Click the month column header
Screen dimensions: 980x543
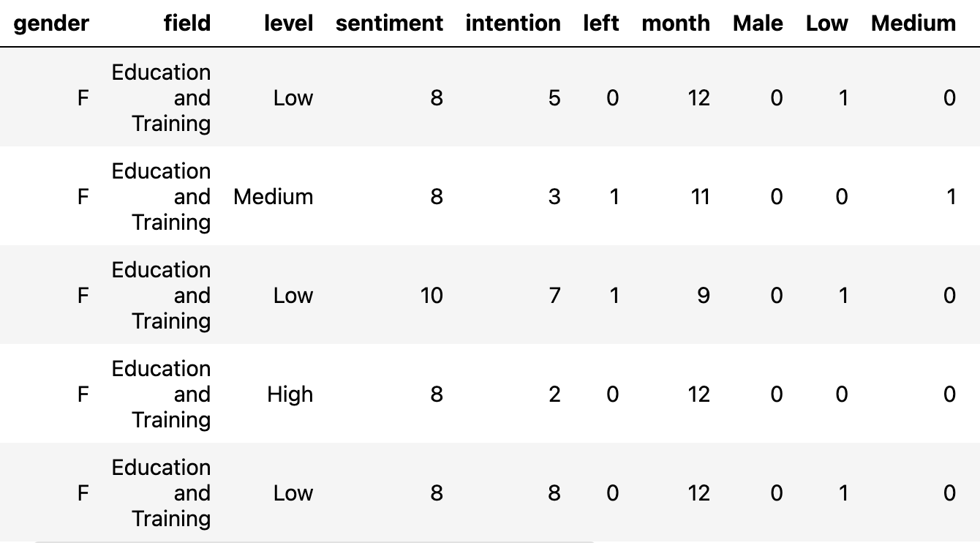coord(676,23)
